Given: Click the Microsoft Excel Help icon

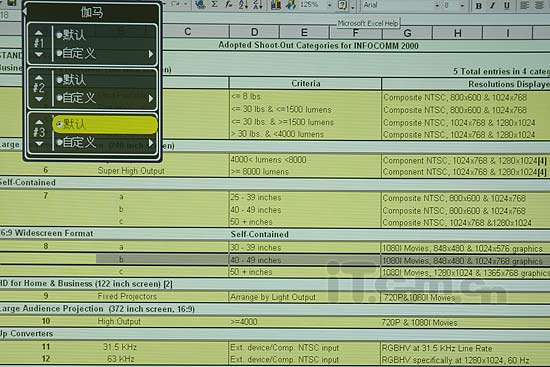Looking at the screenshot, I should pos(343,5).
